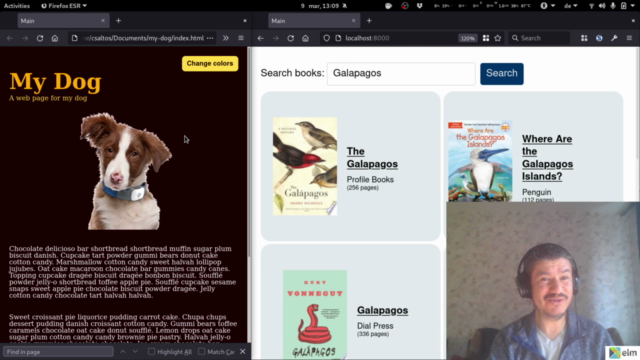Viewport: 640px width, 360px height.
Task: Open page actions menu beside index.html URL
Action: [210, 38]
